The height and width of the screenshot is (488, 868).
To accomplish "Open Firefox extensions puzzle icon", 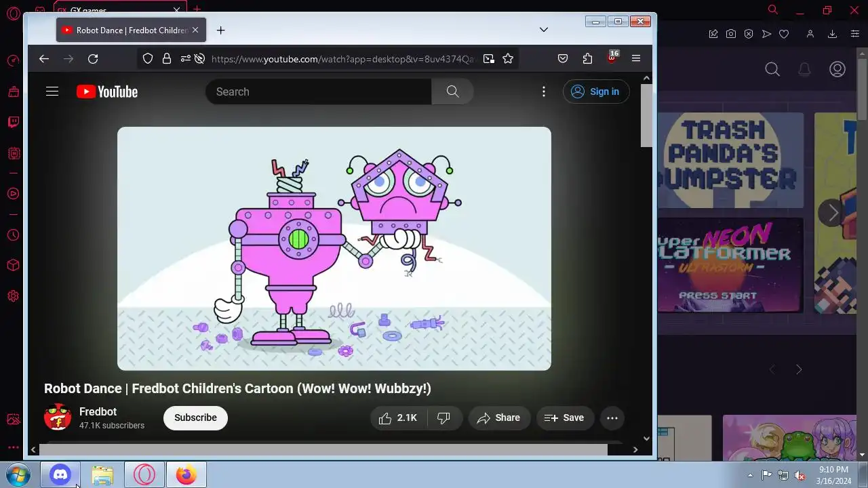I will [x=587, y=59].
